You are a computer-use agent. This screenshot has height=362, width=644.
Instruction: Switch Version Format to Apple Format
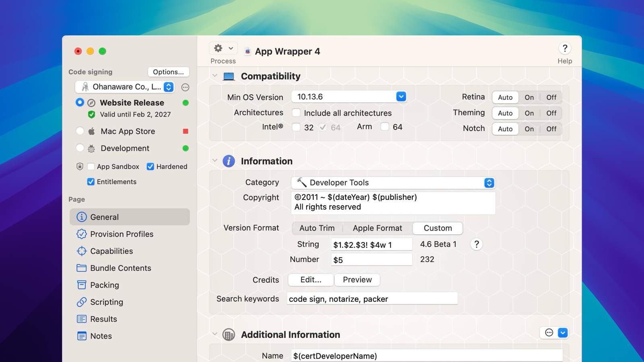377,228
